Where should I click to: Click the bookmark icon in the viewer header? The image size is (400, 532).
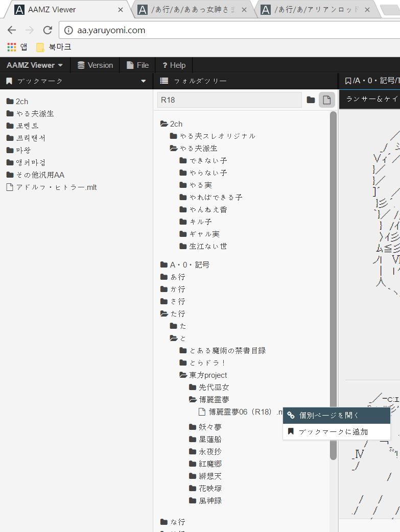tap(348, 81)
